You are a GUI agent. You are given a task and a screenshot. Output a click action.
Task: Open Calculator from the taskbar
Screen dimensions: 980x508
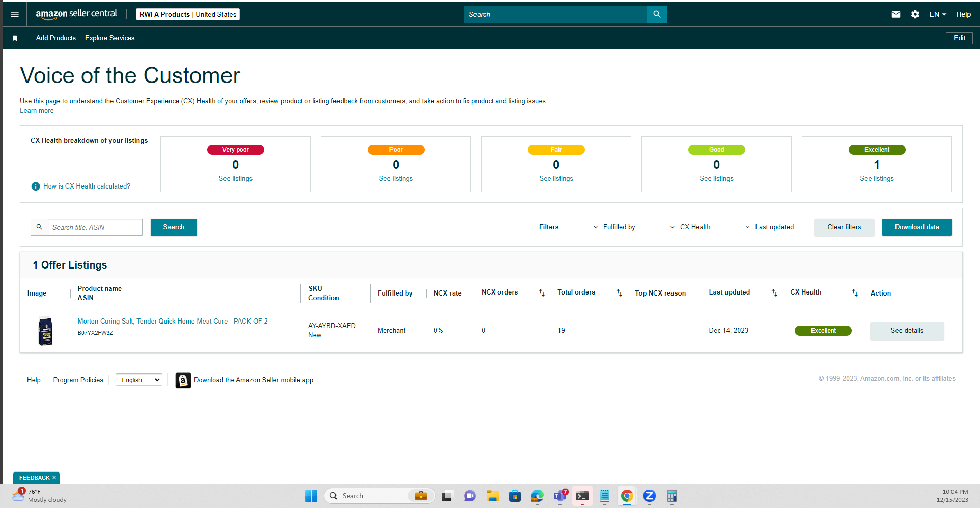click(x=672, y=496)
